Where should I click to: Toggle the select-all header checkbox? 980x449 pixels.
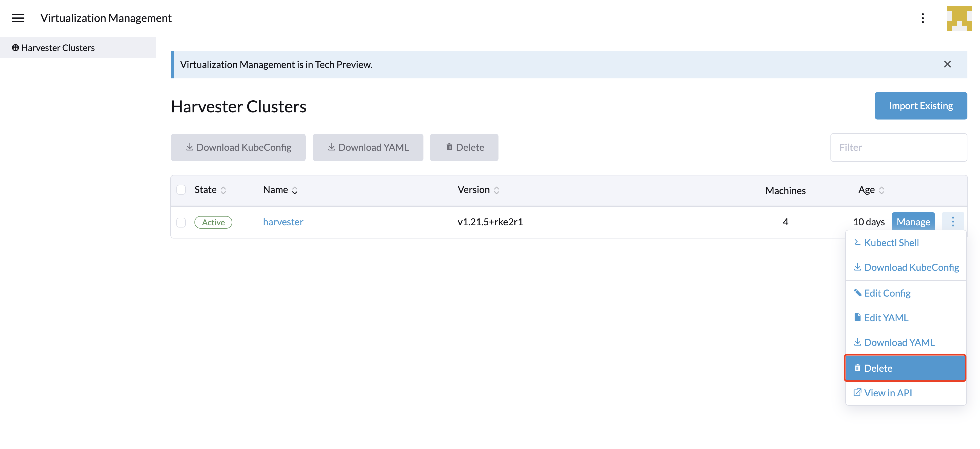[181, 190]
